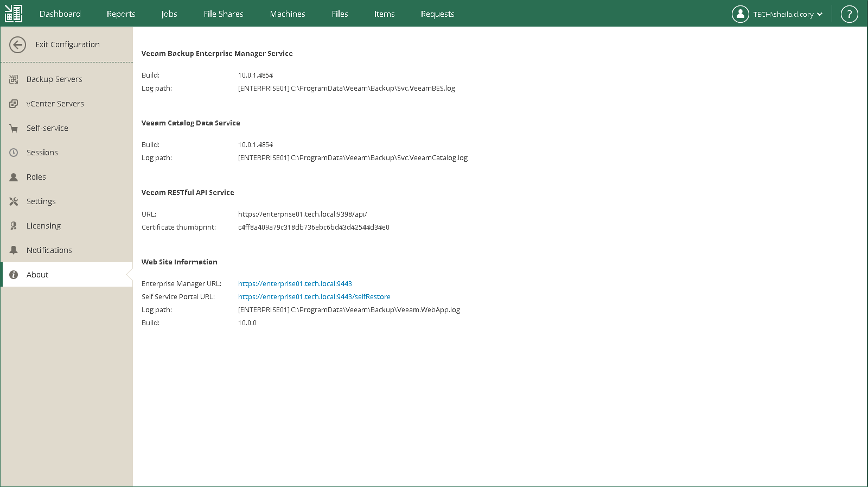Viewport: 868px width, 487px height.
Task: Click Catalog Data Service build 10.0.1.4854
Action: tap(256, 145)
